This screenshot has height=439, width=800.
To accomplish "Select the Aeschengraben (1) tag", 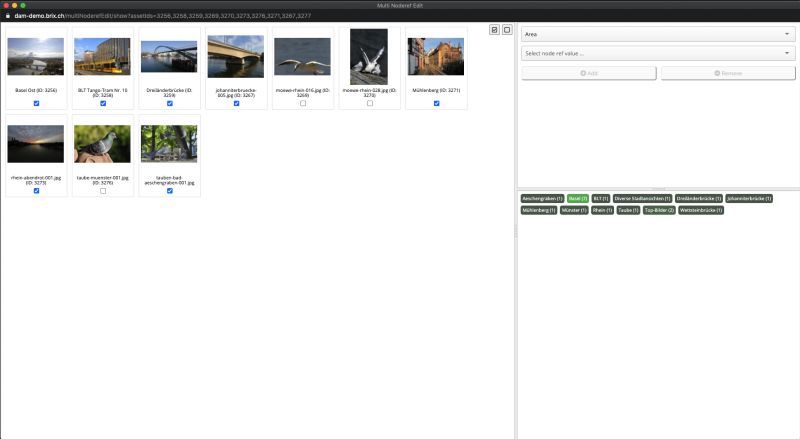I will click(542, 198).
